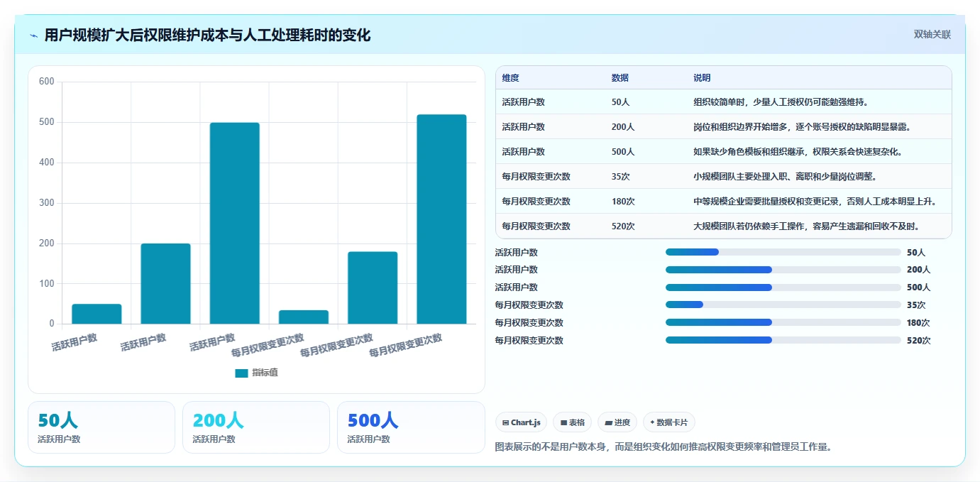Click the 数据卡片 chip

tap(668, 422)
